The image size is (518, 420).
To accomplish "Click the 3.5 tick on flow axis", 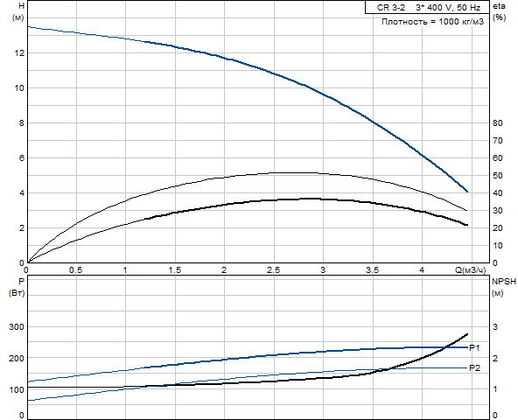I will click(372, 270).
